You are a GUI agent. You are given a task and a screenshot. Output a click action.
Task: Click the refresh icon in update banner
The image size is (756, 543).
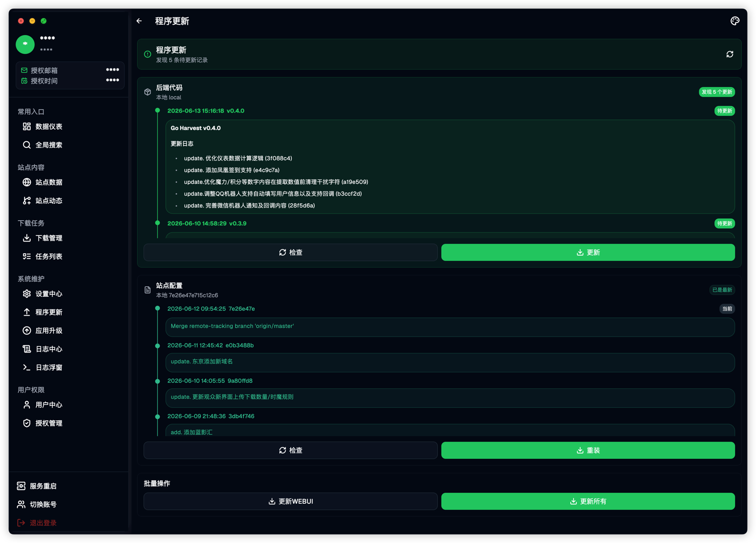click(x=730, y=54)
